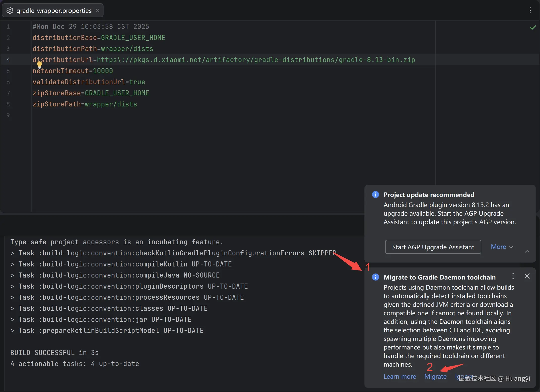
Task: Click the Migrate link
Action: (435, 377)
